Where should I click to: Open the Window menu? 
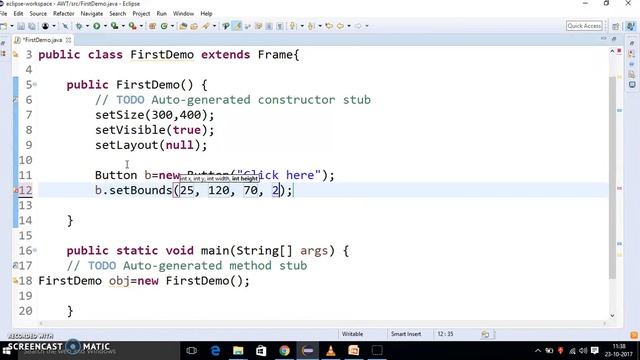[183, 13]
